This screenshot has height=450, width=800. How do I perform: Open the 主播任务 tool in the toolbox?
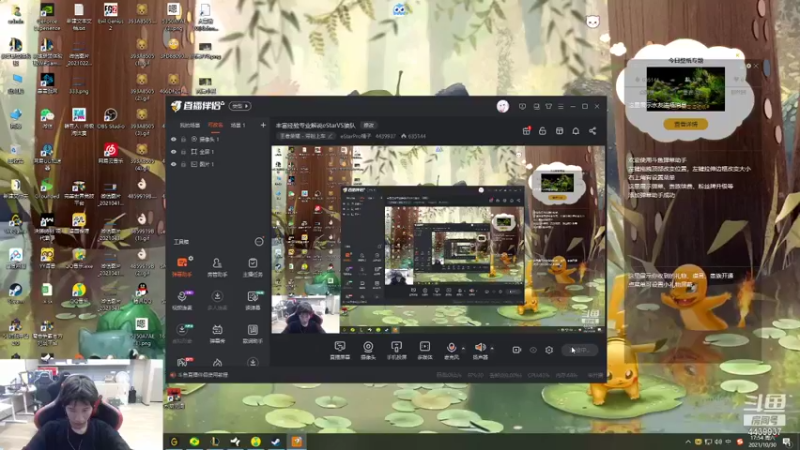tap(253, 266)
